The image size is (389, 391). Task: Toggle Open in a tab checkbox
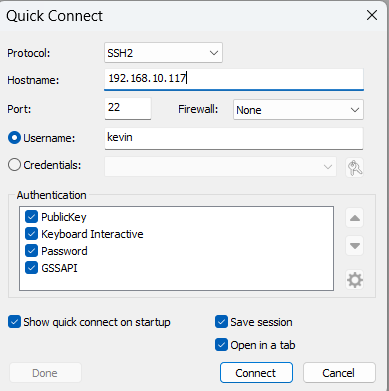coord(221,345)
